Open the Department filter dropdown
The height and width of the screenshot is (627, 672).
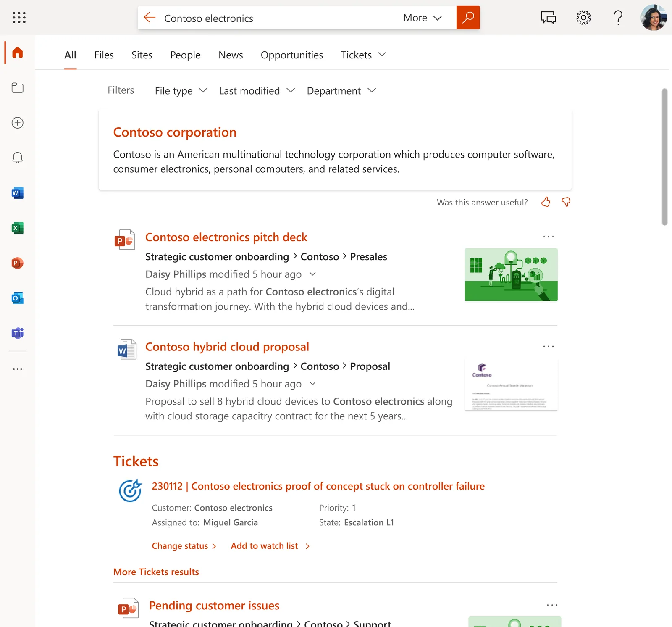(341, 91)
